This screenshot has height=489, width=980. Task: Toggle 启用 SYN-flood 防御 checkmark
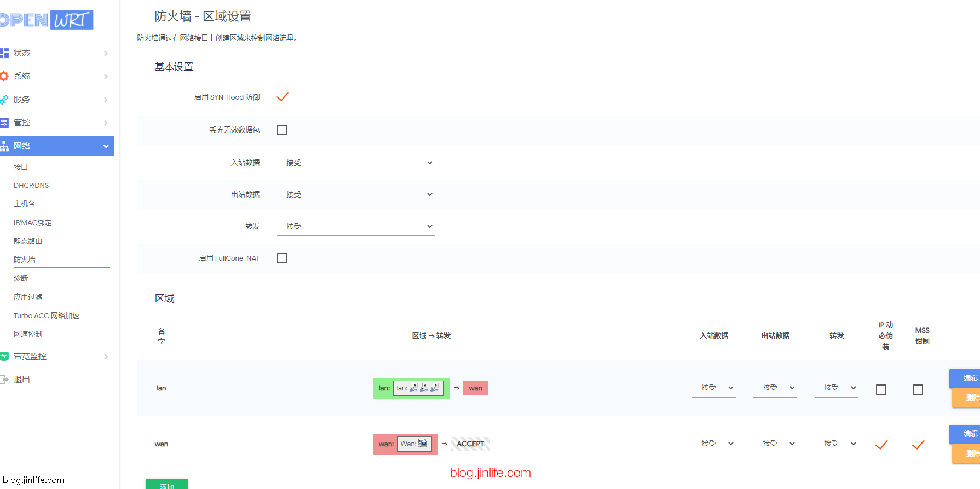click(283, 97)
